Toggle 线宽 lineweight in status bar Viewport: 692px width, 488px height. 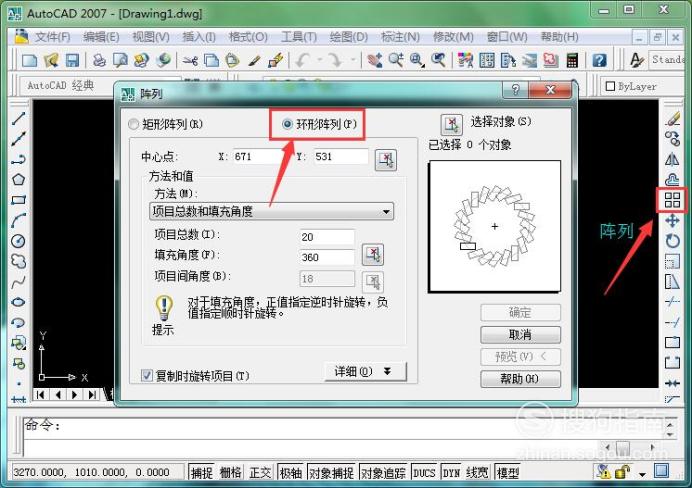point(478,473)
